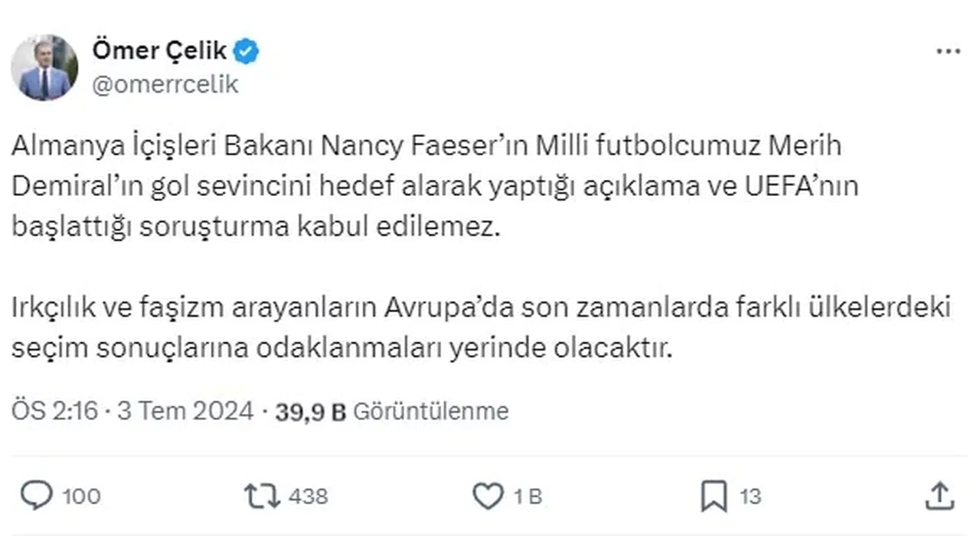
Task: Click the share upload icon
Action: point(939,497)
